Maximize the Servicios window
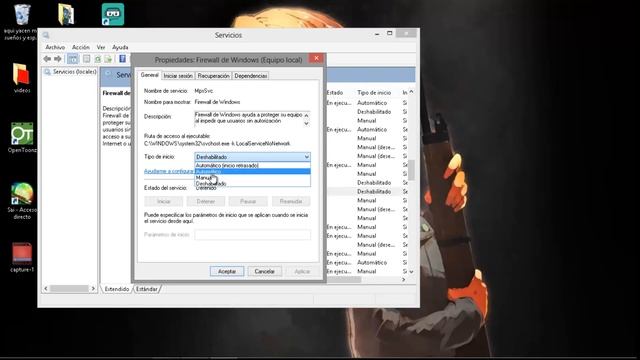 [x=390, y=33]
